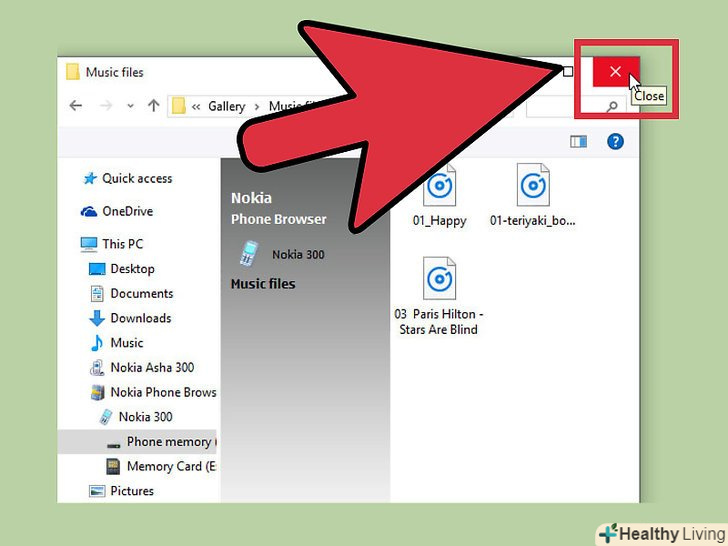Screen dimensions: 728x546
Task: Go back with the back arrow
Action: pyautogui.click(x=76, y=106)
